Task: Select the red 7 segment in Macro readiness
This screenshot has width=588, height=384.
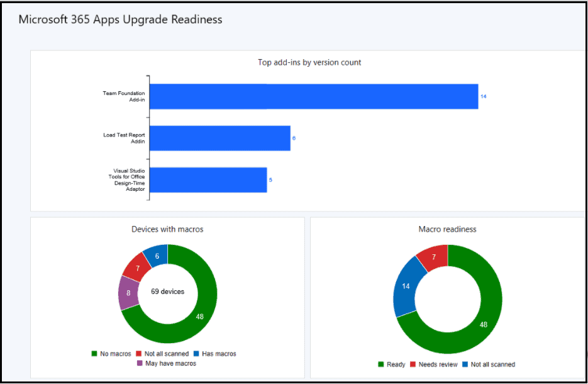Action: pos(434,257)
